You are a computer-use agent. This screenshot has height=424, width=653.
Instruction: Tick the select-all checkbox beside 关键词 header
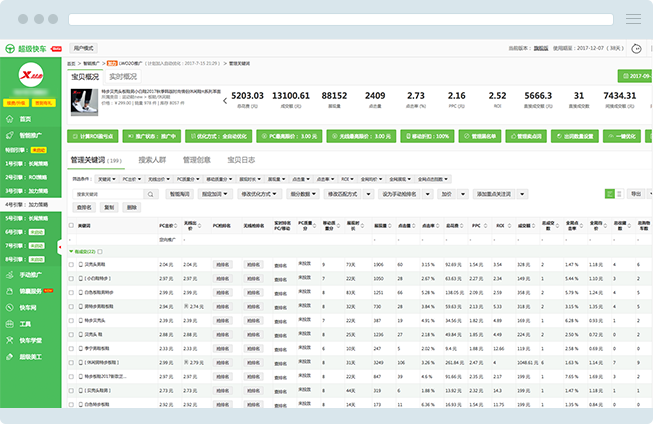pyautogui.click(x=71, y=227)
